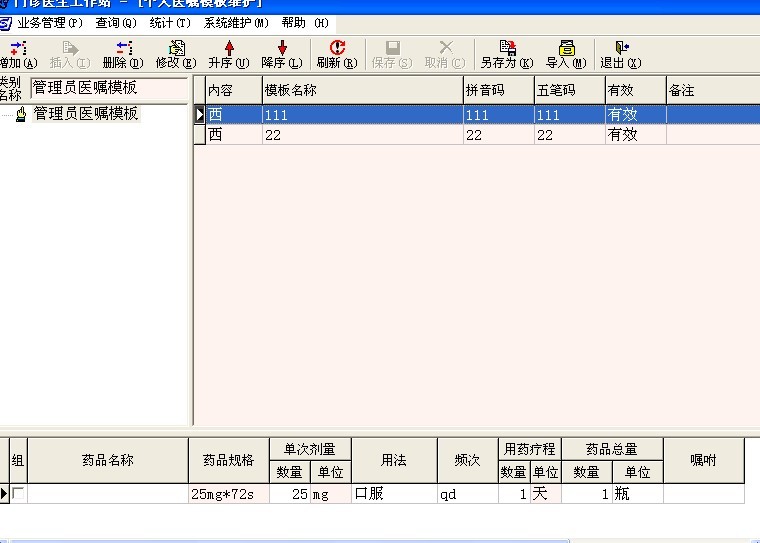
Task: Click the 退出(X) exit icon
Action: (622, 48)
